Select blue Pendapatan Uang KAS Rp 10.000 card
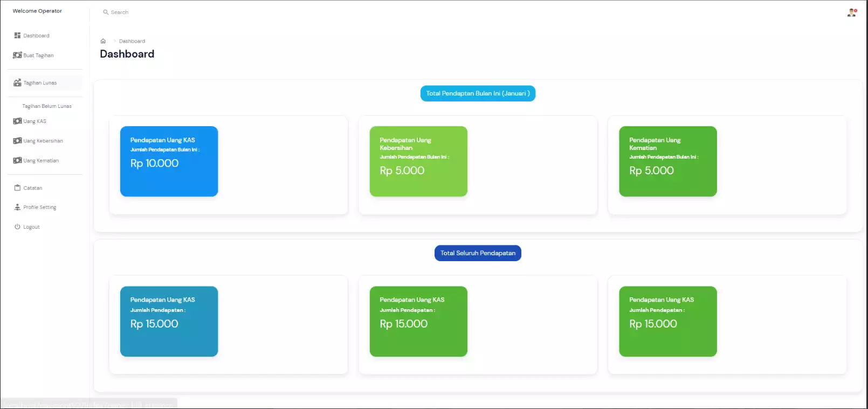Screen dimensions: 868x409 pyautogui.click(x=169, y=161)
